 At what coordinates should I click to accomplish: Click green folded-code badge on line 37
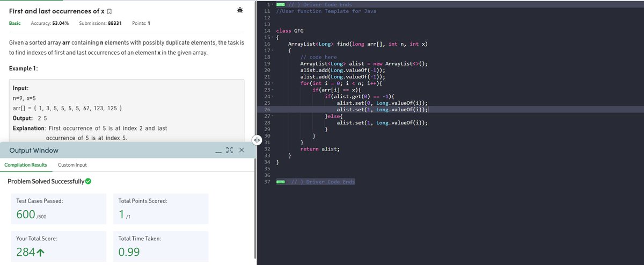click(x=280, y=182)
